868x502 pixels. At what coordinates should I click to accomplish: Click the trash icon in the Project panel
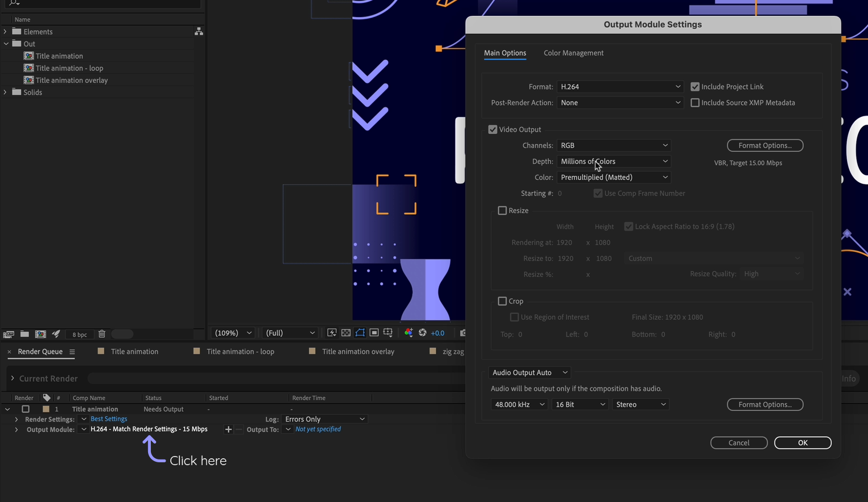102,334
